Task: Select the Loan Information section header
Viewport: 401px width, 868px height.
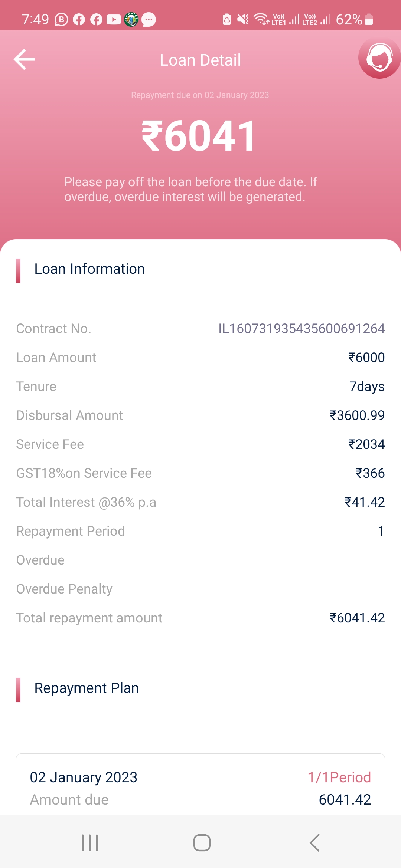Action: tap(89, 269)
